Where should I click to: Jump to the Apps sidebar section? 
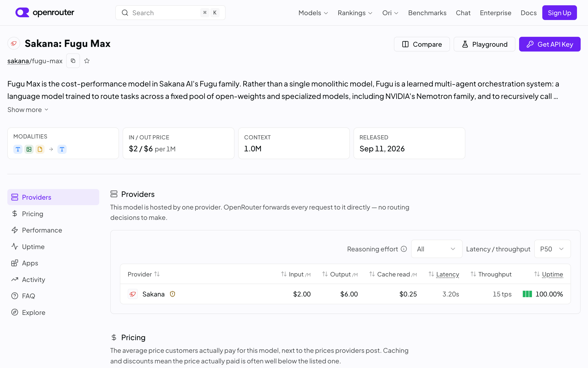(53, 263)
